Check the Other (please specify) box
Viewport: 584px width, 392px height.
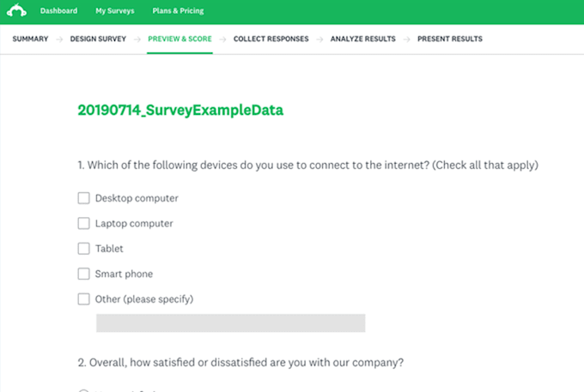pos(84,299)
